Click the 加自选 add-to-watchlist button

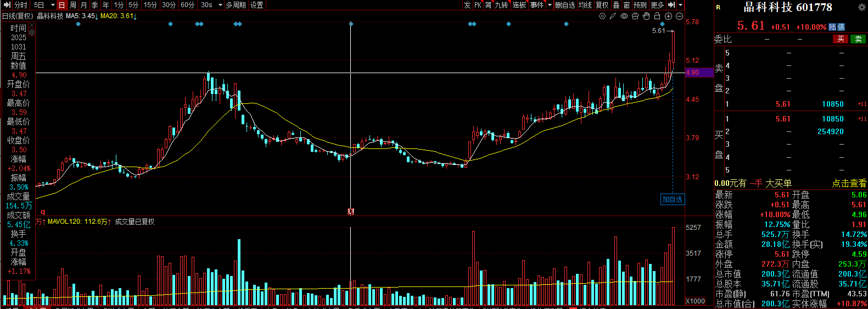click(x=672, y=199)
